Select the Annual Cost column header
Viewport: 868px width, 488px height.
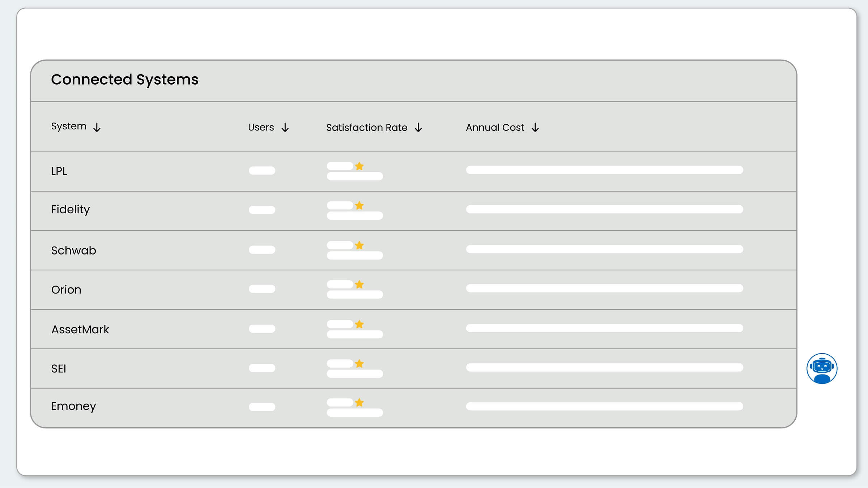[x=495, y=127]
